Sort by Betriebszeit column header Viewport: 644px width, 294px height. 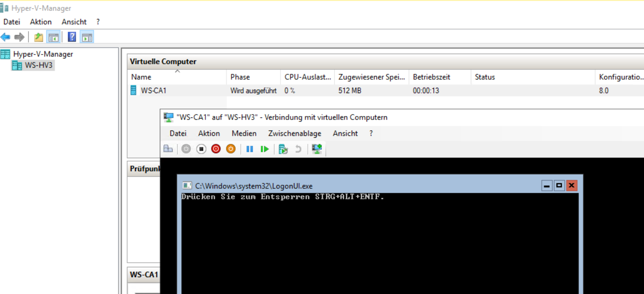[x=440, y=77]
